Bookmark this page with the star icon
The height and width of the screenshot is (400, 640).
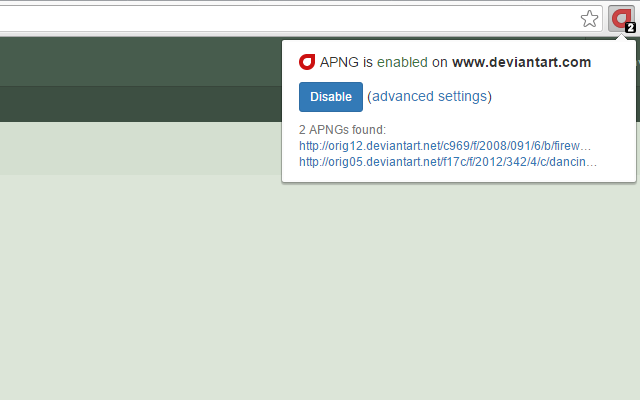point(589,19)
